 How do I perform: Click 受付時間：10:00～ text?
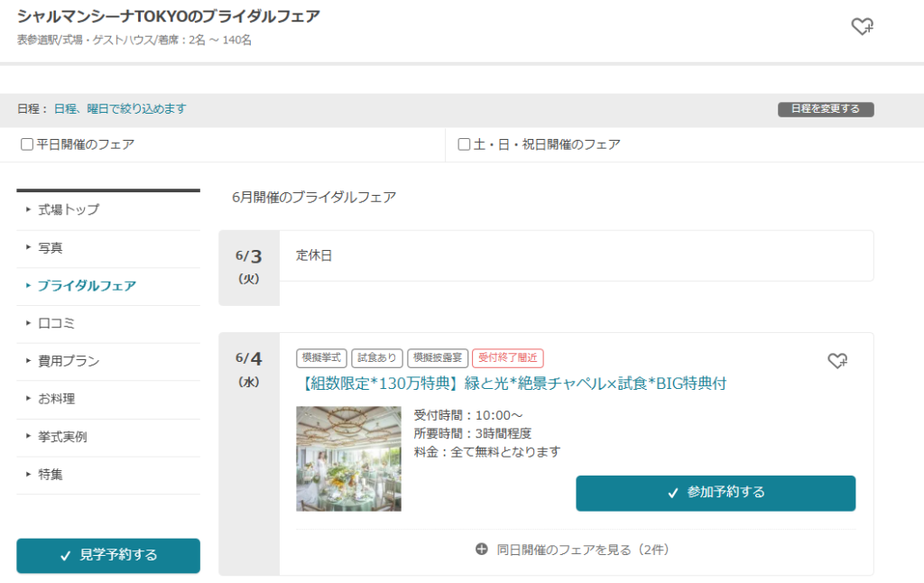pos(468,415)
